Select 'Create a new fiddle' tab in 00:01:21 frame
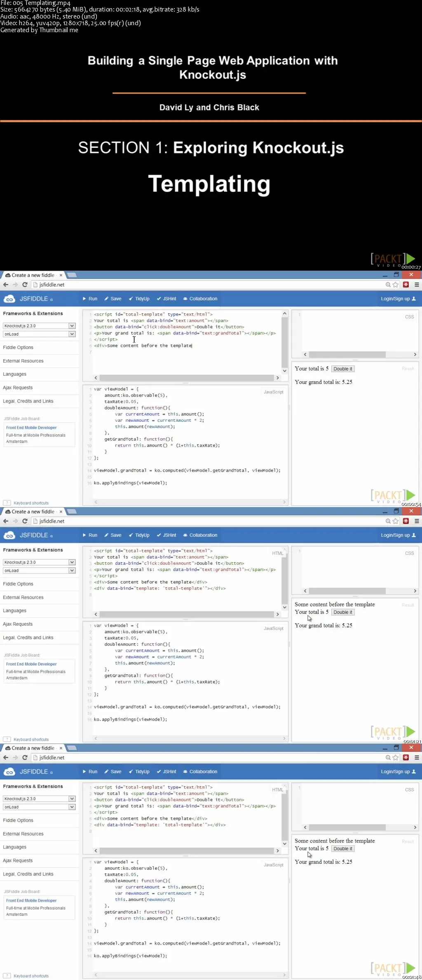 coord(33,512)
